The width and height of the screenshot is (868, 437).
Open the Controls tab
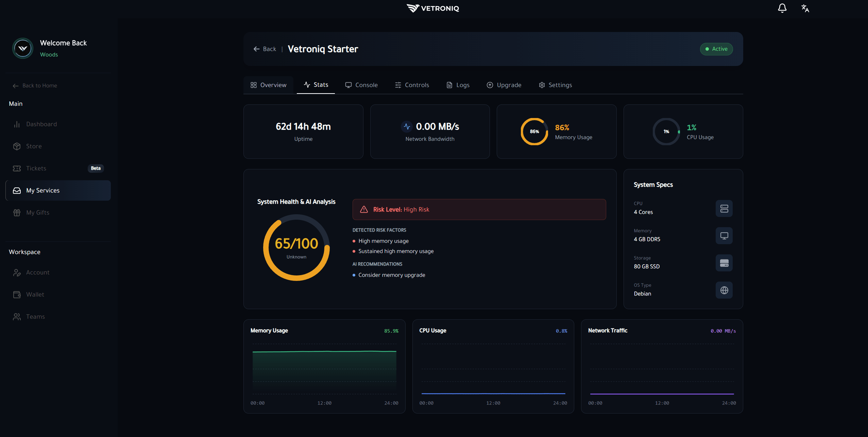(x=412, y=85)
